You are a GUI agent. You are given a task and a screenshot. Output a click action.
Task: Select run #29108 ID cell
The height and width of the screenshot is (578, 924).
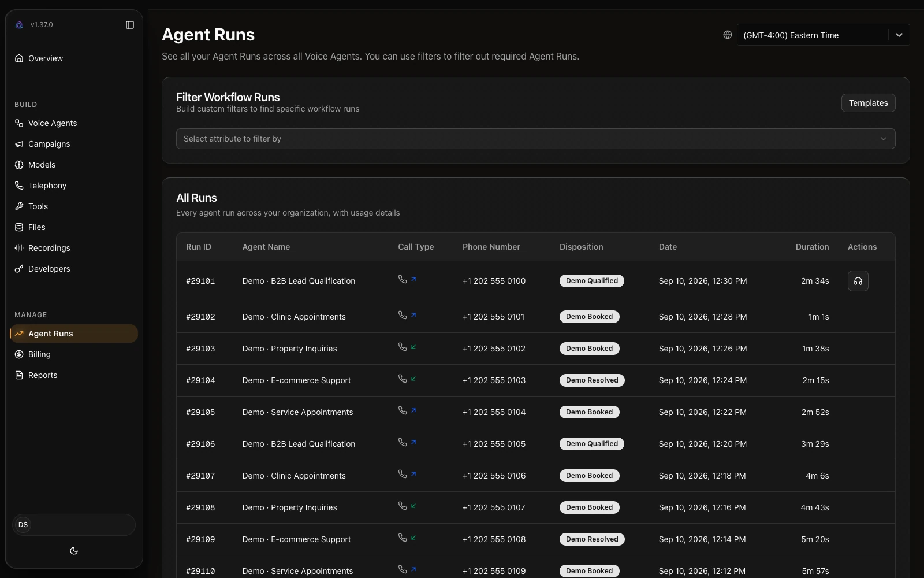tap(200, 507)
